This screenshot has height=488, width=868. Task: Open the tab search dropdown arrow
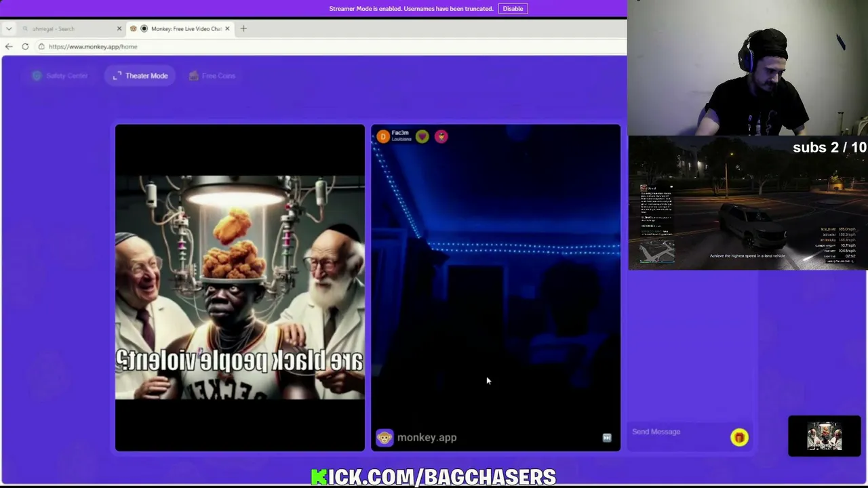(x=9, y=28)
